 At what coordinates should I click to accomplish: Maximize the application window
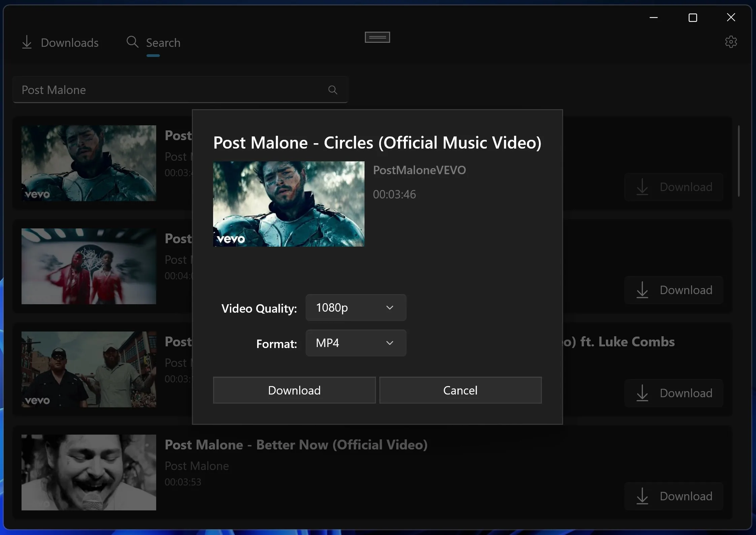[x=693, y=18]
